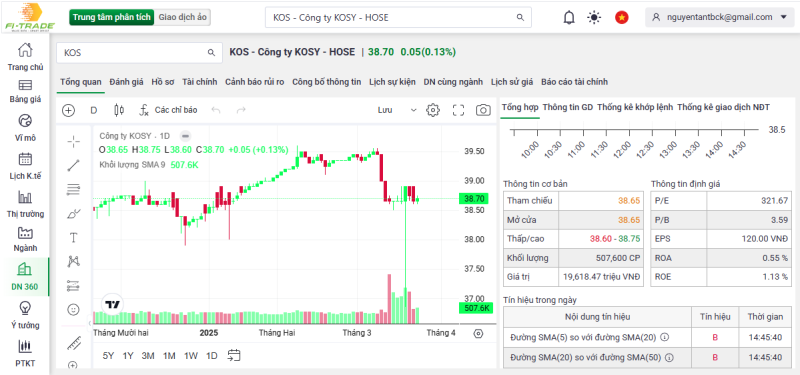
Task: Select Trung tâm phân tích button
Action: pyautogui.click(x=112, y=17)
